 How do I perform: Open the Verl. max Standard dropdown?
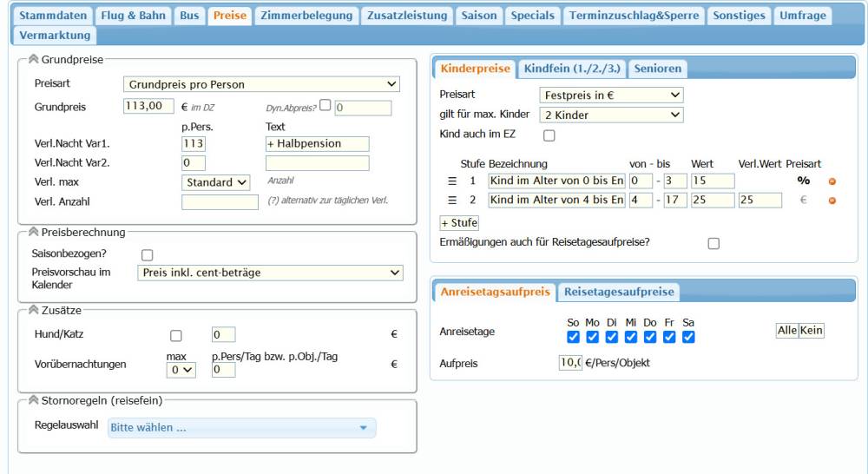pyautogui.click(x=216, y=182)
